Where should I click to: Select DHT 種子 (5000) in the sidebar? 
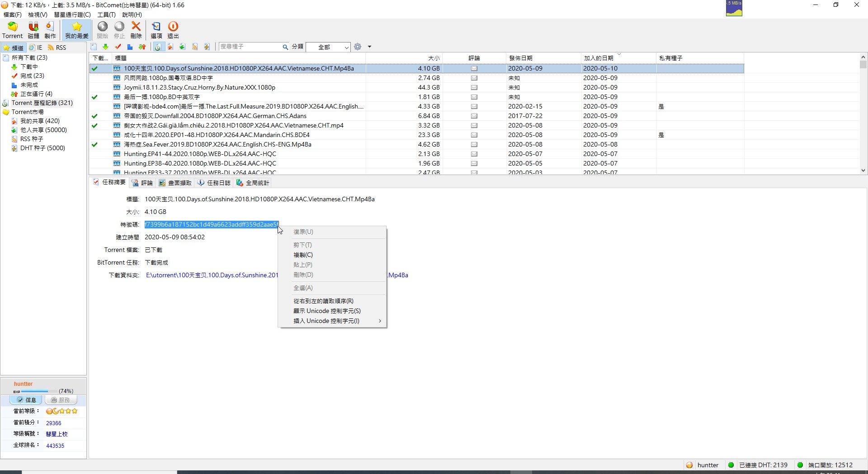(x=42, y=148)
